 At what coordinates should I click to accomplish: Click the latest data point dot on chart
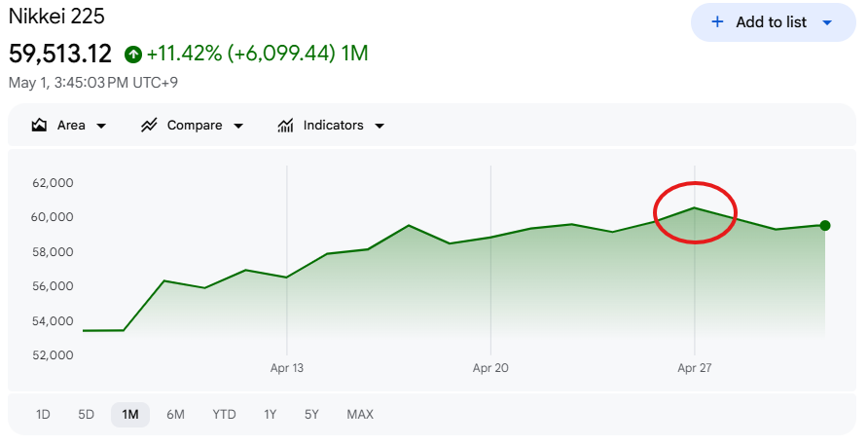pyautogui.click(x=825, y=225)
